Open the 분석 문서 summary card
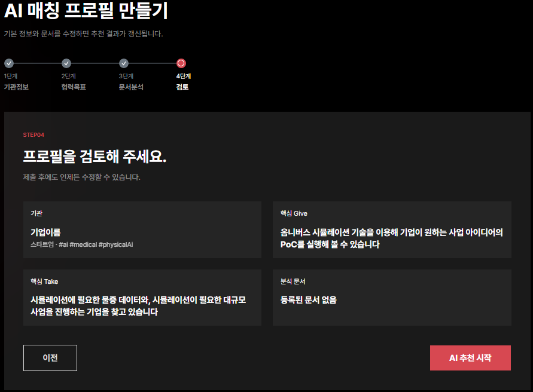Screen dimensions: 533x392 [x=392, y=298]
